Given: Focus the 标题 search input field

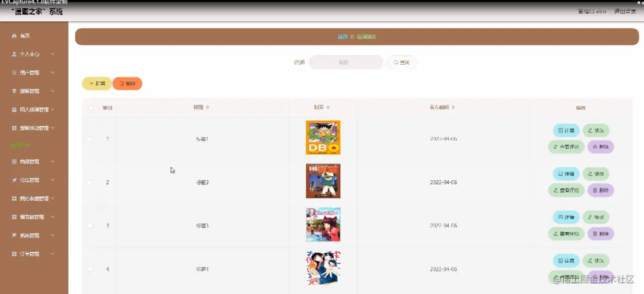Looking at the screenshot, I should click(x=346, y=63).
